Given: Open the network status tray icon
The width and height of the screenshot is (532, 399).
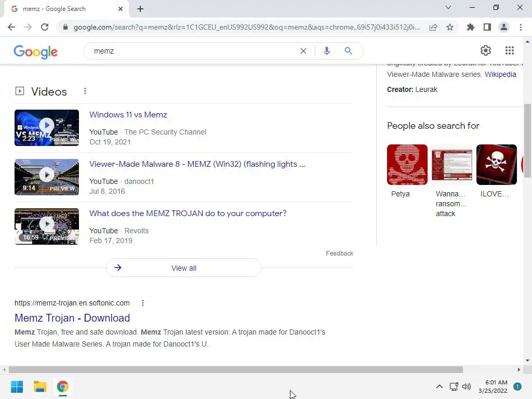Looking at the screenshot, I should [454, 387].
